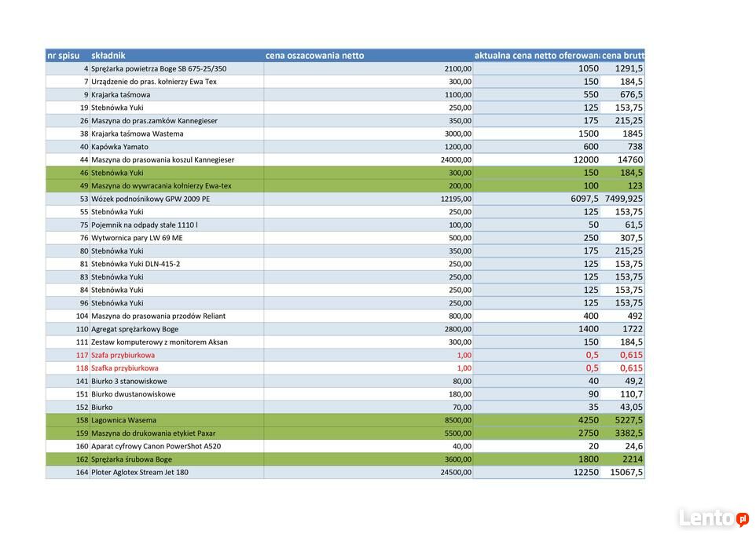Select "Stebnówka Yuki" in row 19
Image resolution: width=756 pixels, height=534 pixels.
point(117,108)
